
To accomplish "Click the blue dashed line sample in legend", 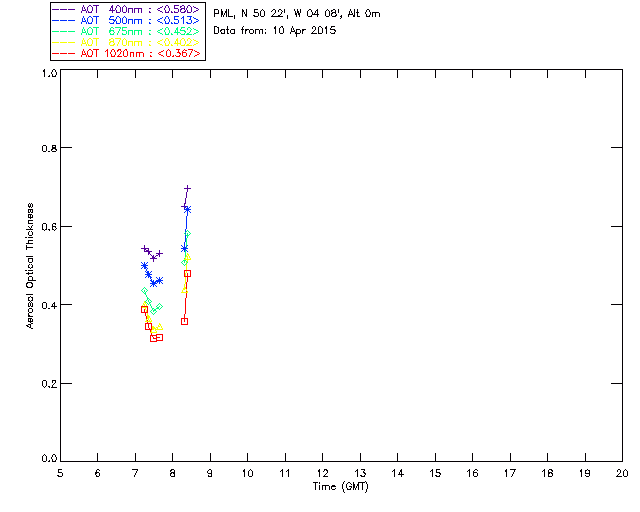I will tap(64, 20).
